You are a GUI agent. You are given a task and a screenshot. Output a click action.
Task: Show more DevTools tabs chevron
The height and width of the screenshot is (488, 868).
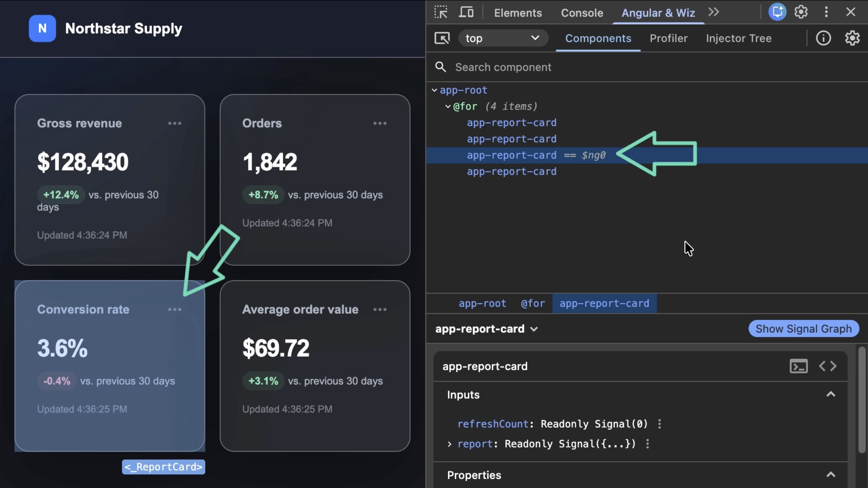[714, 12]
